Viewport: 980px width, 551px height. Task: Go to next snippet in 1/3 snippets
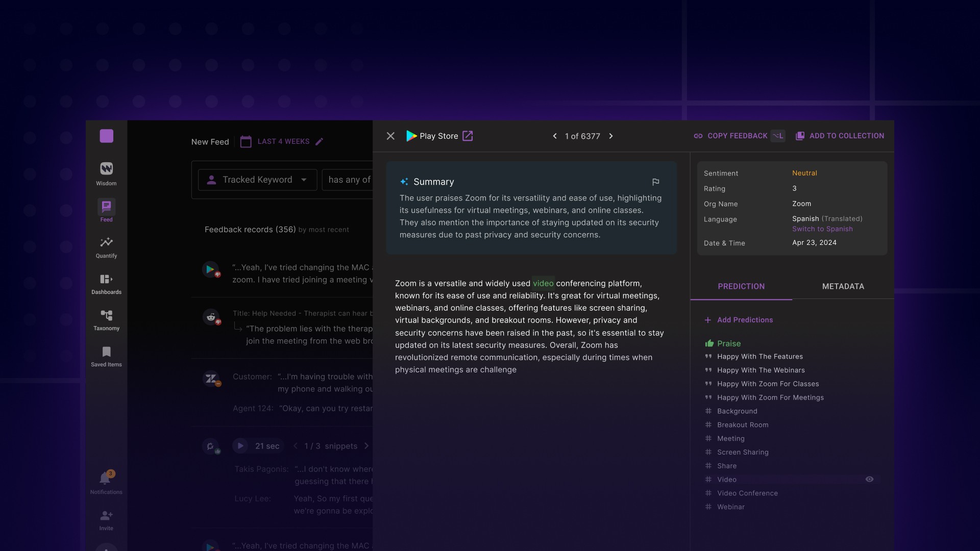(366, 446)
